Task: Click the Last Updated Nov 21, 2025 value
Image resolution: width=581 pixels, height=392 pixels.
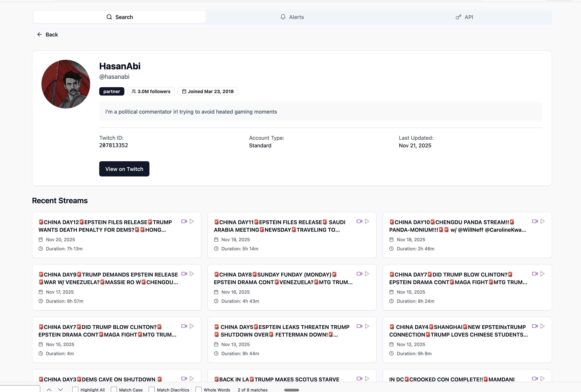Action: pyautogui.click(x=415, y=145)
